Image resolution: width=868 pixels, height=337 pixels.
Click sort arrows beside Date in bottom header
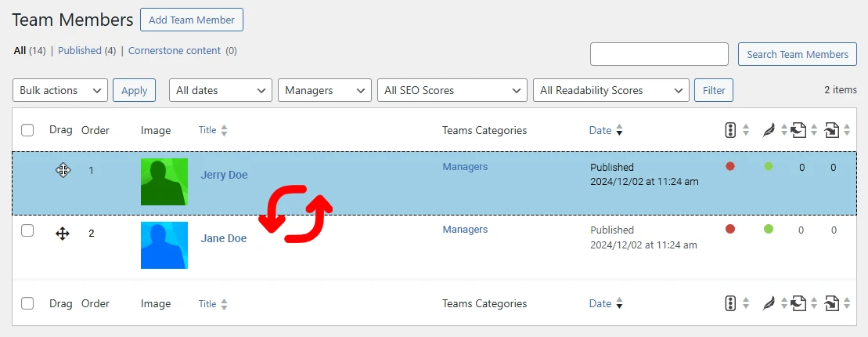click(619, 304)
